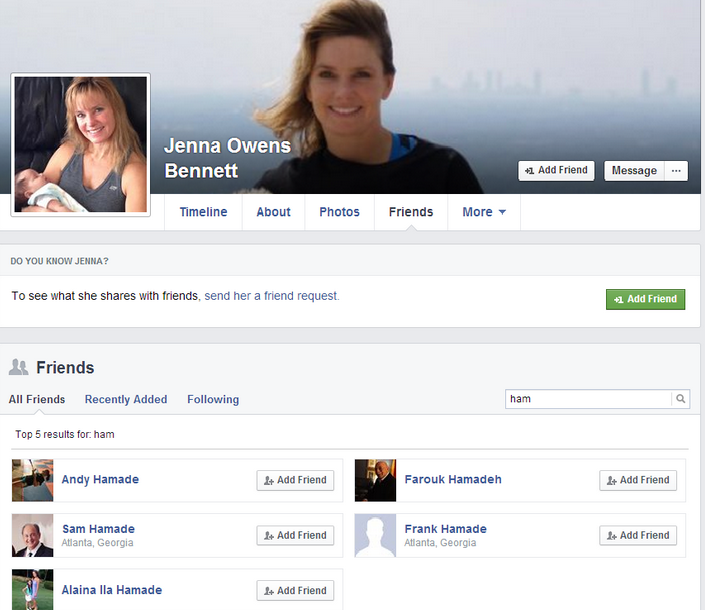This screenshot has height=610, width=705.
Task: Open Andy Hamade's profile thumbnail
Action: [x=32, y=480]
